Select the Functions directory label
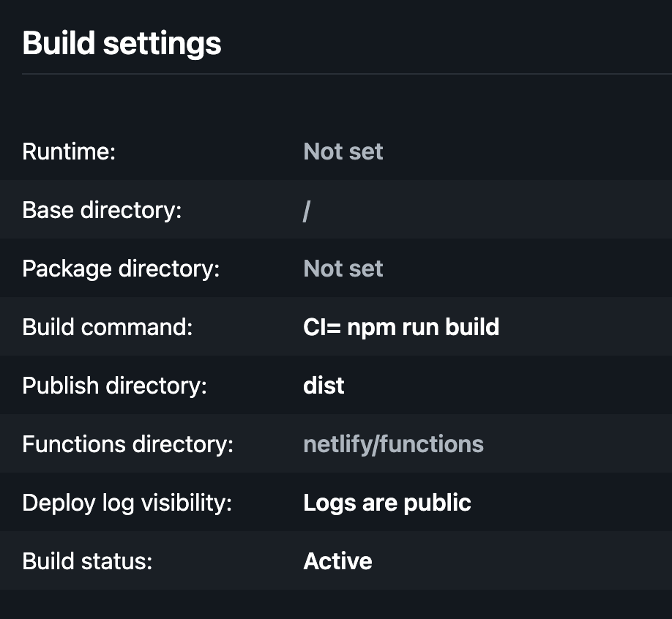This screenshot has width=672, height=619. (x=127, y=443)
